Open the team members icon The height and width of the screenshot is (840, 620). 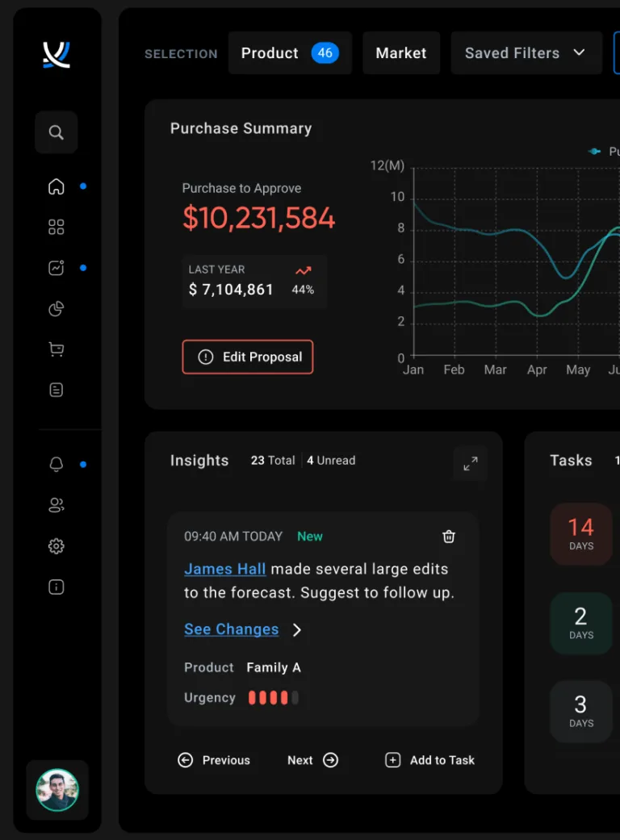(x=56, y=505)
